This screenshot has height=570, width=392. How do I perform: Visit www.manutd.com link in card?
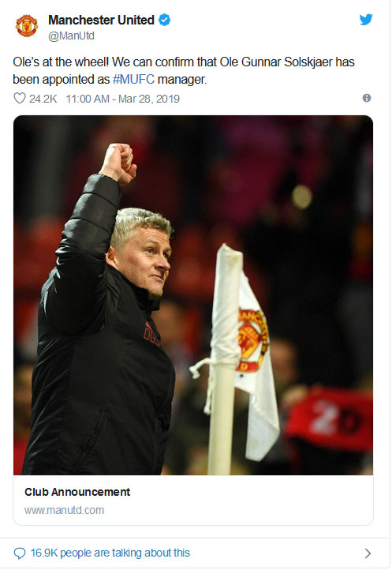point(65,510)
